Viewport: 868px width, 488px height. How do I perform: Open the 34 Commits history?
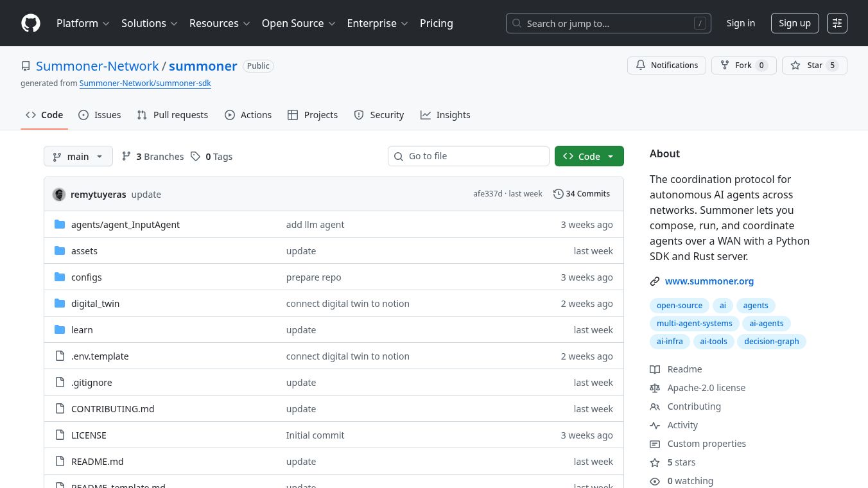click(582, 194)
